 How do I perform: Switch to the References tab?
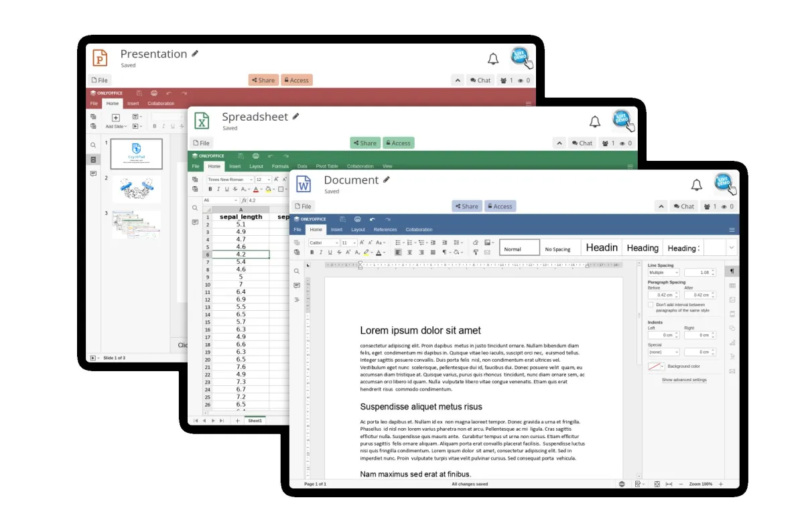click(x=385, y=230)
